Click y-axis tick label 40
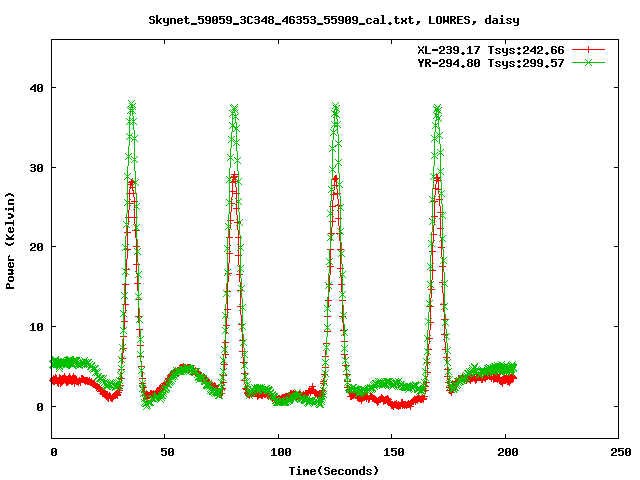640x480 pixels. 36,88
